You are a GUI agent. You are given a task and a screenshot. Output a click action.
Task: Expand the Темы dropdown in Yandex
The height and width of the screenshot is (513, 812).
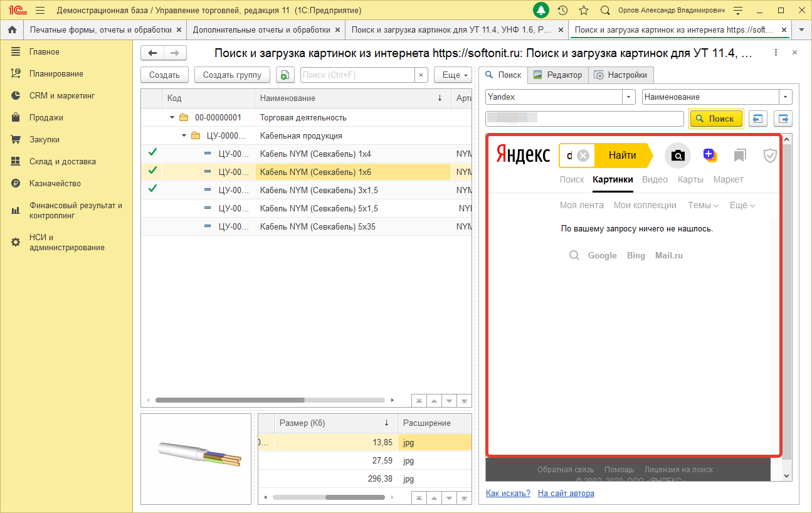point(703,205)
